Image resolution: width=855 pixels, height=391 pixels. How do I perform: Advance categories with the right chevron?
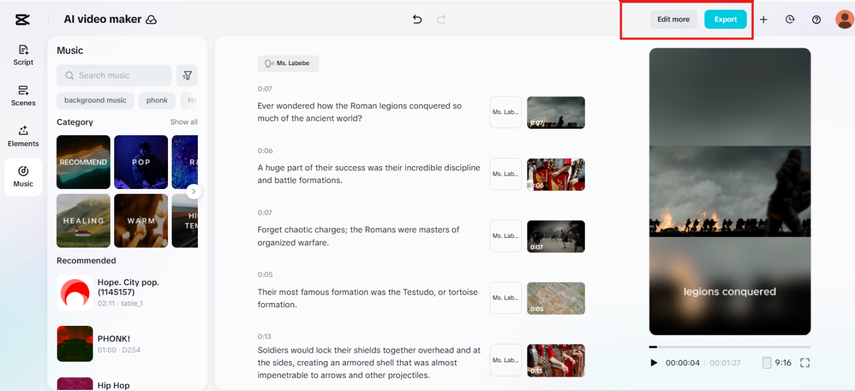click(x=194, y=191)
